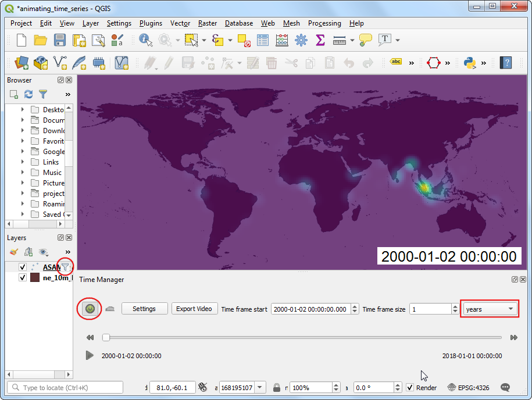Image resolution: width=532 pixels, height=400 pixels.
Task: Open the Plugins menu
Action: coord(151,23)
